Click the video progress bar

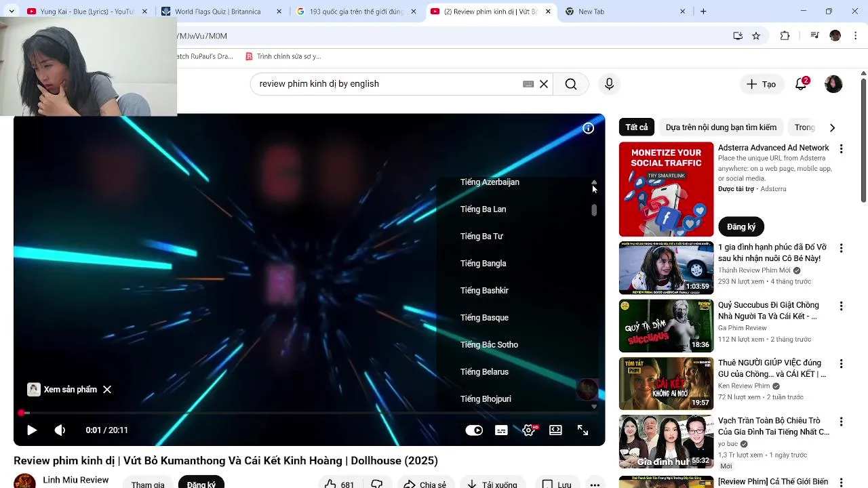point(309,413)
